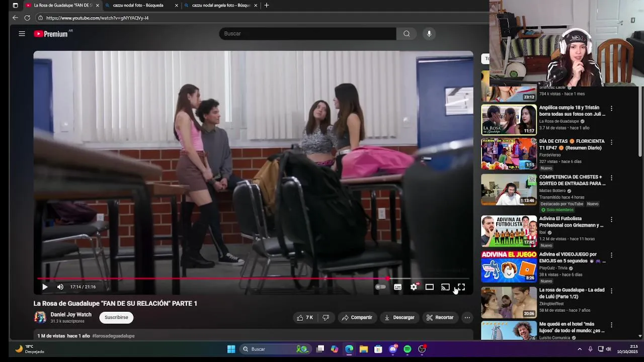644x362 pixels.
Task: Click the address bar URL
Action: pyautogui.click(x=97, y=18)
